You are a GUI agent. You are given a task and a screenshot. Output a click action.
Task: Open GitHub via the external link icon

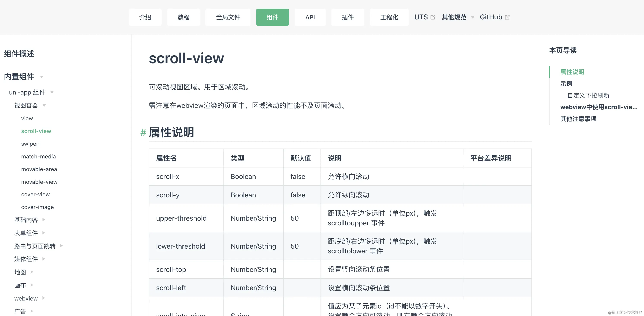click(507, 17)
